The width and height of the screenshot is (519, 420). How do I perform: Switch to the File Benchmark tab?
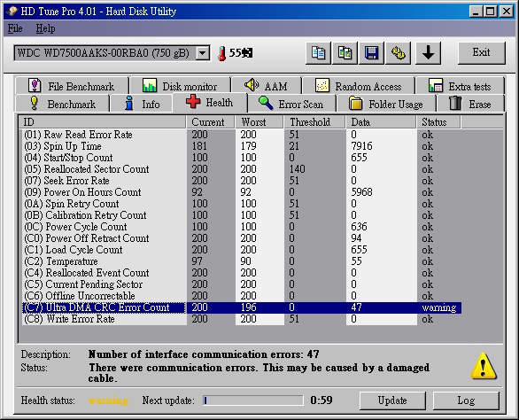click(x=72, y=86)
